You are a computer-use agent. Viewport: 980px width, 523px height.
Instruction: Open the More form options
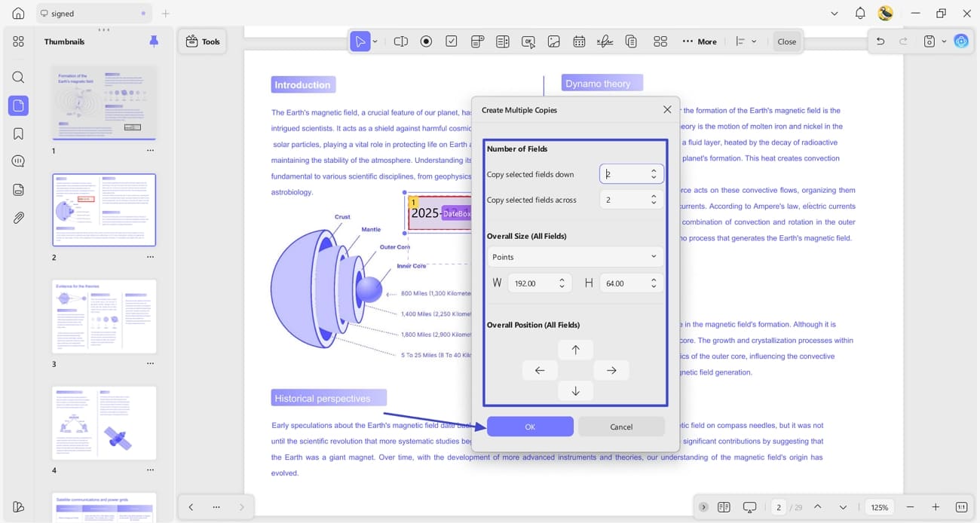pos(700,41)
